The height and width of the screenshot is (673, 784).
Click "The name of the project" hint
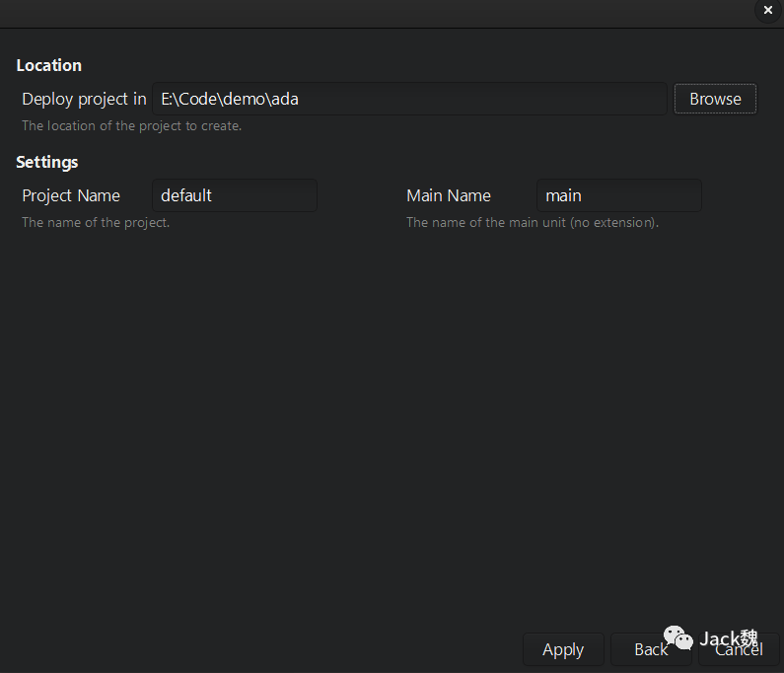[96, 222]
